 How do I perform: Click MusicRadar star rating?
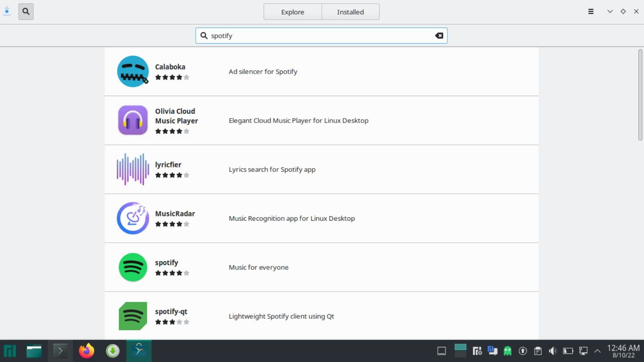pos(172,224)
